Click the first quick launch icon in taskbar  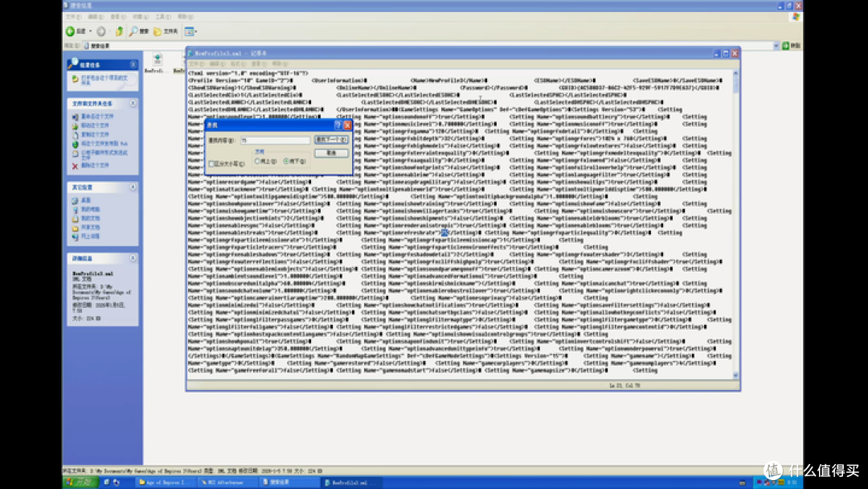tap(107, 483)
